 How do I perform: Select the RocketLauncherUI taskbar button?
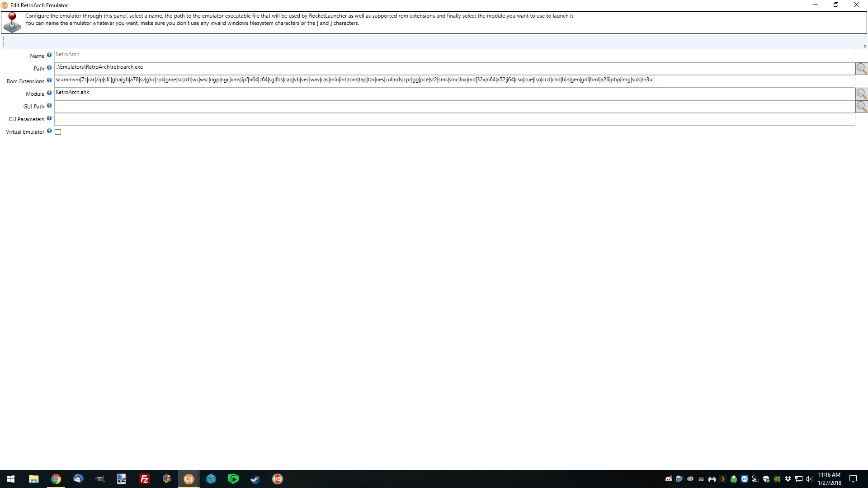click(x=189, y=479)
